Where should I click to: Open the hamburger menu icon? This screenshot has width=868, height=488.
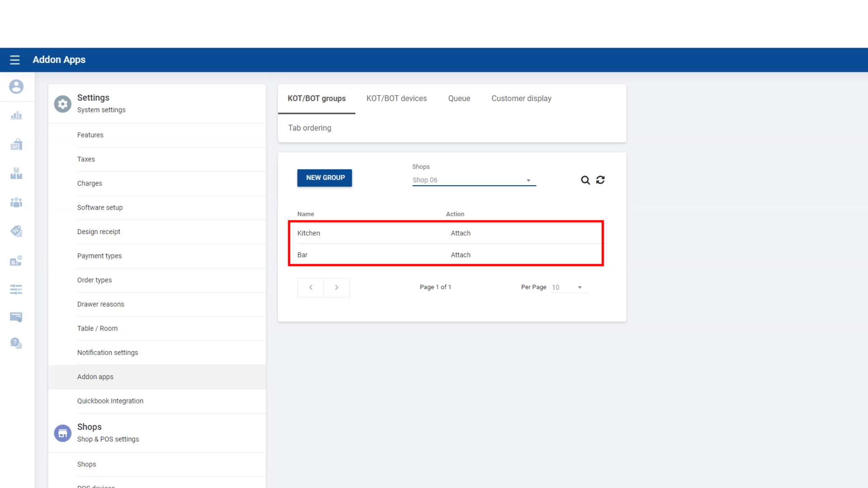tap(15, 60)
